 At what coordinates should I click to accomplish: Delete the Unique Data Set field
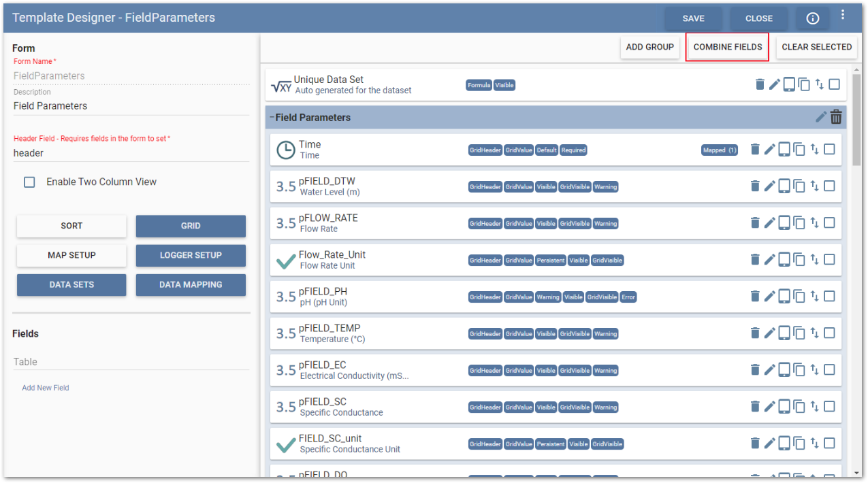click(x=760, y=84)
